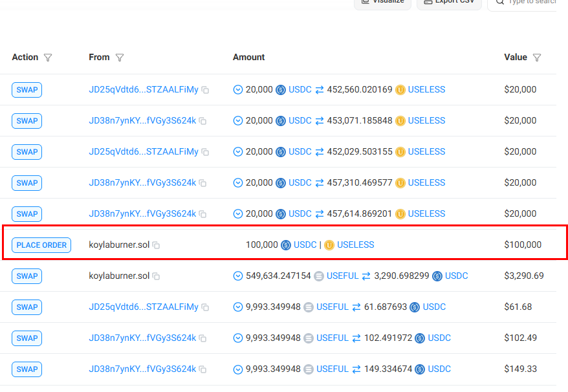The image size is (568, 392).
Task: Click the USDC icon in the PLACE ORDER row
Action: tap(285, 245)
